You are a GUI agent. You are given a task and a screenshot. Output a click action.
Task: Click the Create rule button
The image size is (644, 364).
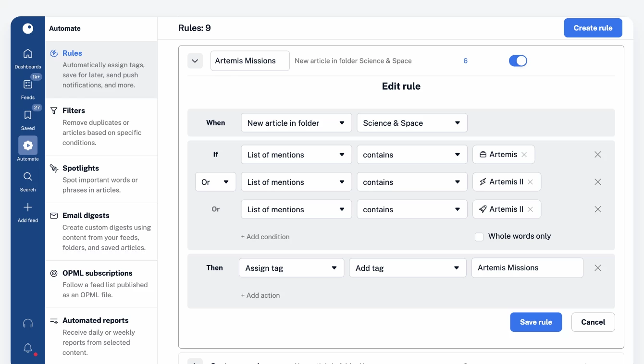pos(593,28)
